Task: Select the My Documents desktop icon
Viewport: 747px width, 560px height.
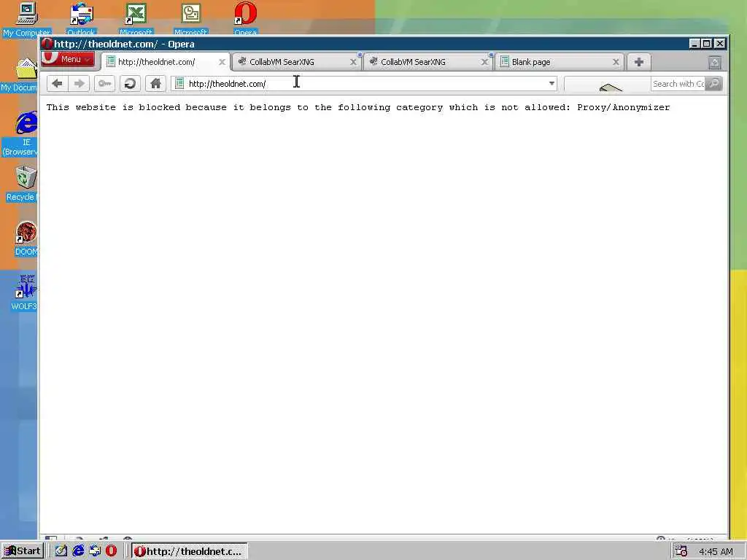Action: (20, 75)
